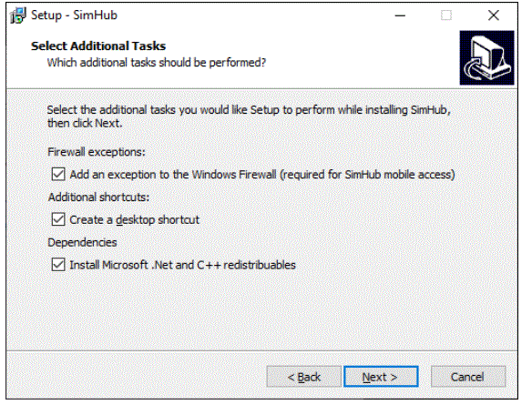Click the "Firewall exceptions:" group label
The height and width of the screenshot is (405, 532).
pyautogui.click(x=97, y=152)
